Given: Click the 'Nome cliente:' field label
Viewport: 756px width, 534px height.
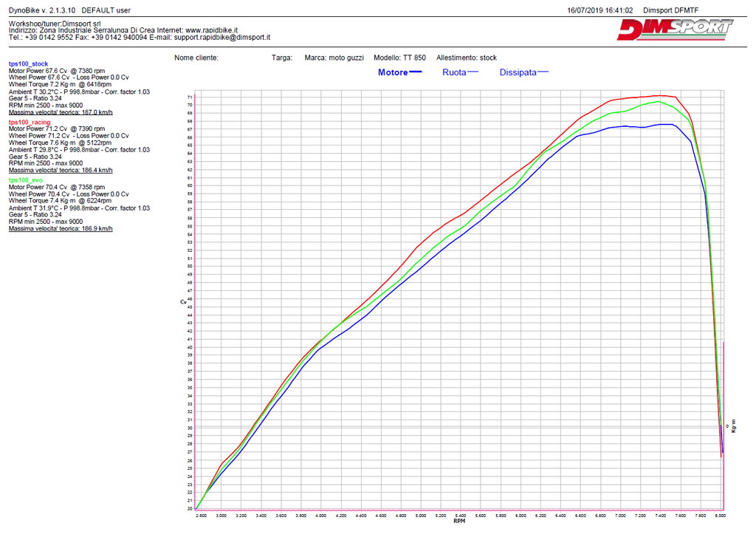Looking at the screenshot, I should click(196, 58).
